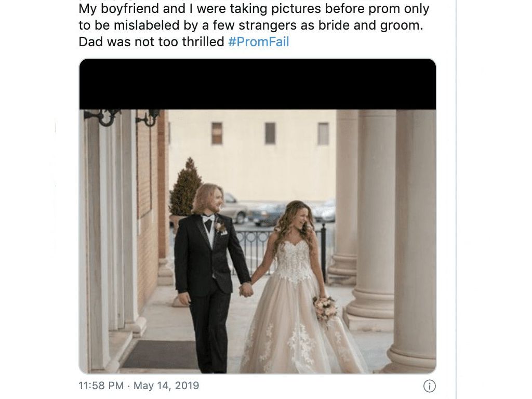Click the potted evergreen tree in photo
The width and height of the screenshot is (532, 399).
click(185, 188)
